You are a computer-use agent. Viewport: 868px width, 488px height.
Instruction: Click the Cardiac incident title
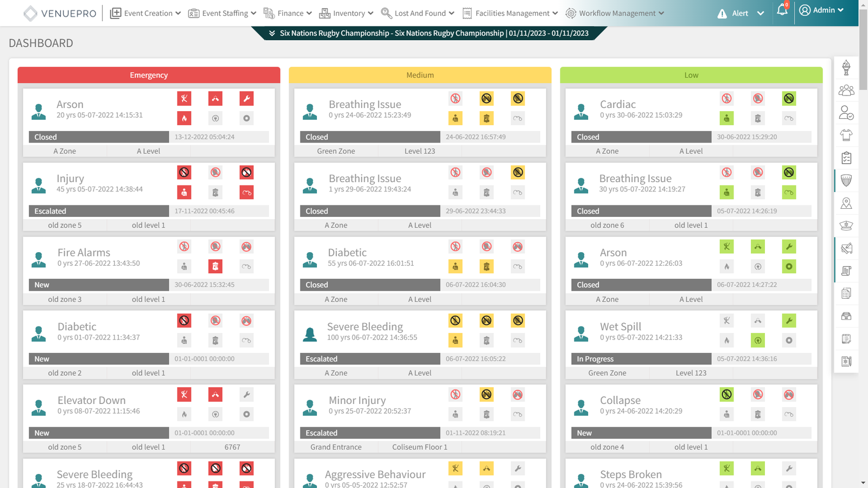tap(617, 104)
